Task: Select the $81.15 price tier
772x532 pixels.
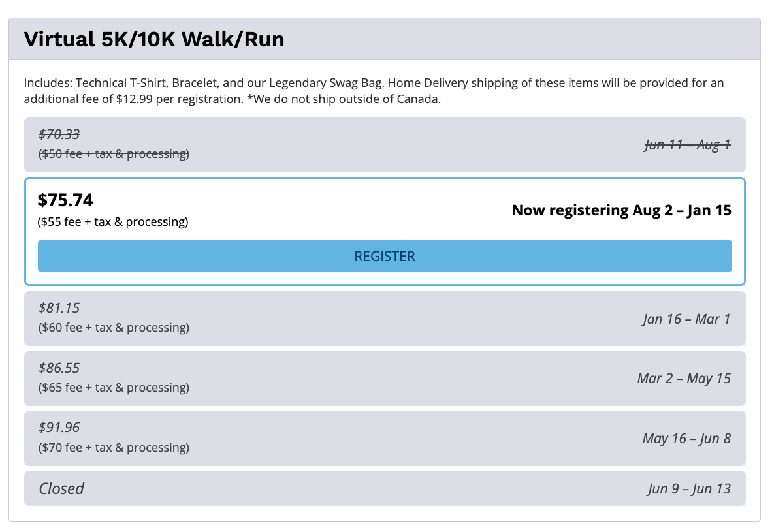Action: coord(59,307)
